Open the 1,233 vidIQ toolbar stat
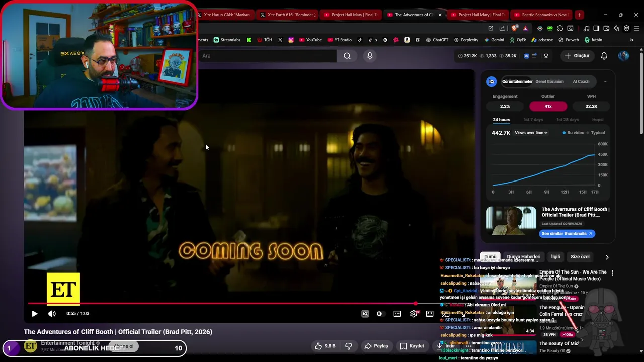 point(488,56)
